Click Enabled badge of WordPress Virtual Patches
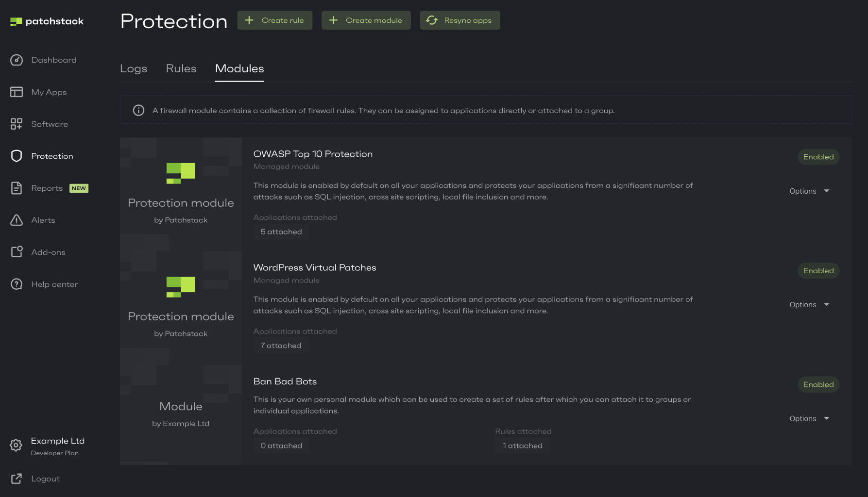The image size is (868, 497). (818, 271)
